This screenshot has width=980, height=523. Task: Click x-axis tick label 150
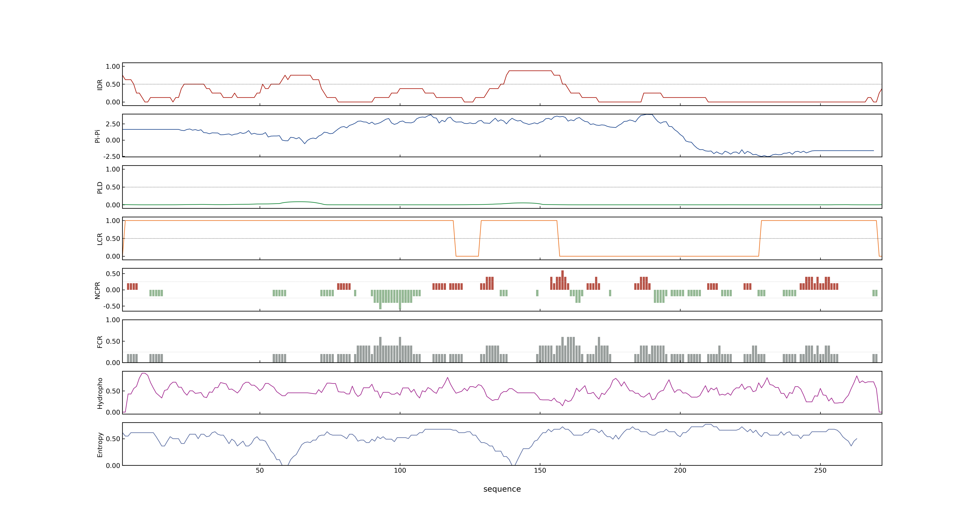540,470
